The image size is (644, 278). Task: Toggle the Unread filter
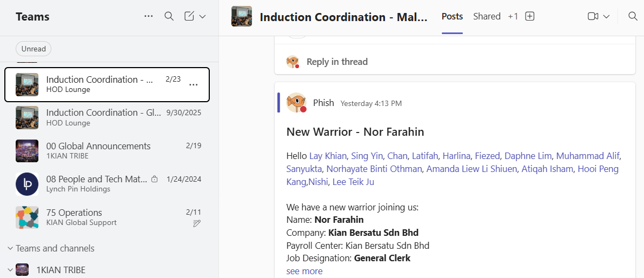click(x=34, y=49)
